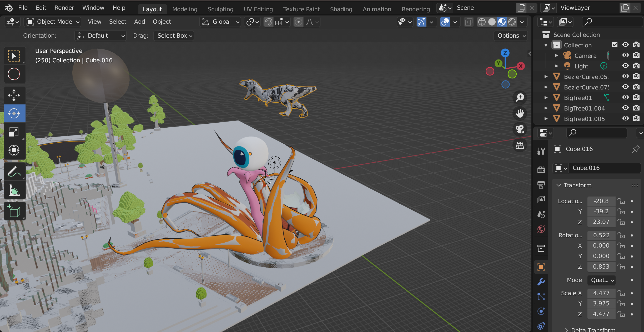Hide the Camera object in outliner

click(625, 56)
